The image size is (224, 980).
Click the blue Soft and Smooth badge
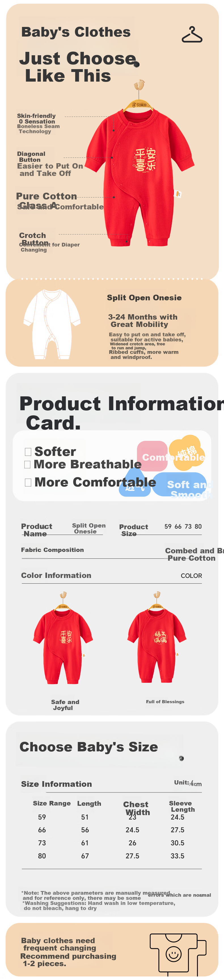(180, 485)
